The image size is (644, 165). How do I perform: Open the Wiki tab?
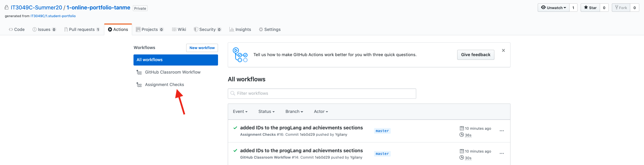pyautogui.click(x=179, y=30)
